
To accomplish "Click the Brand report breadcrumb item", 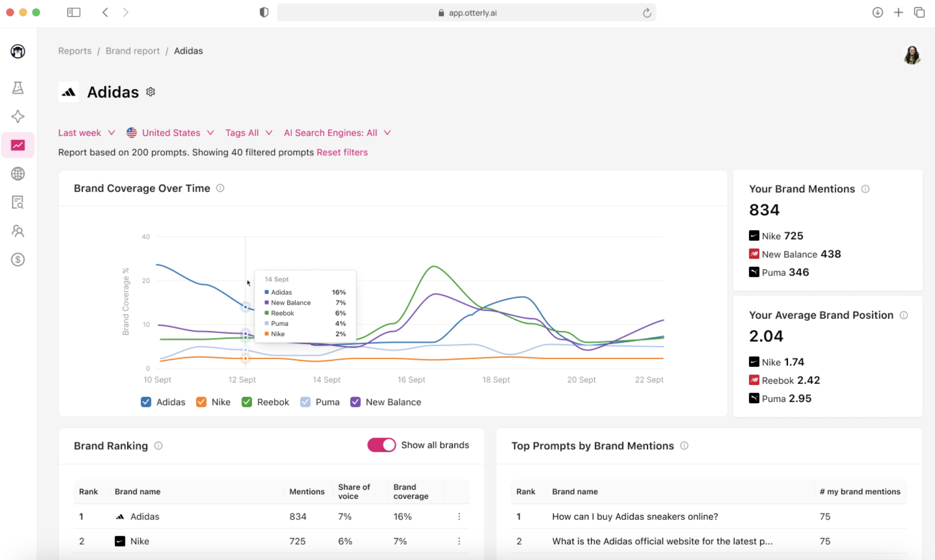I will tap(133, 51).
